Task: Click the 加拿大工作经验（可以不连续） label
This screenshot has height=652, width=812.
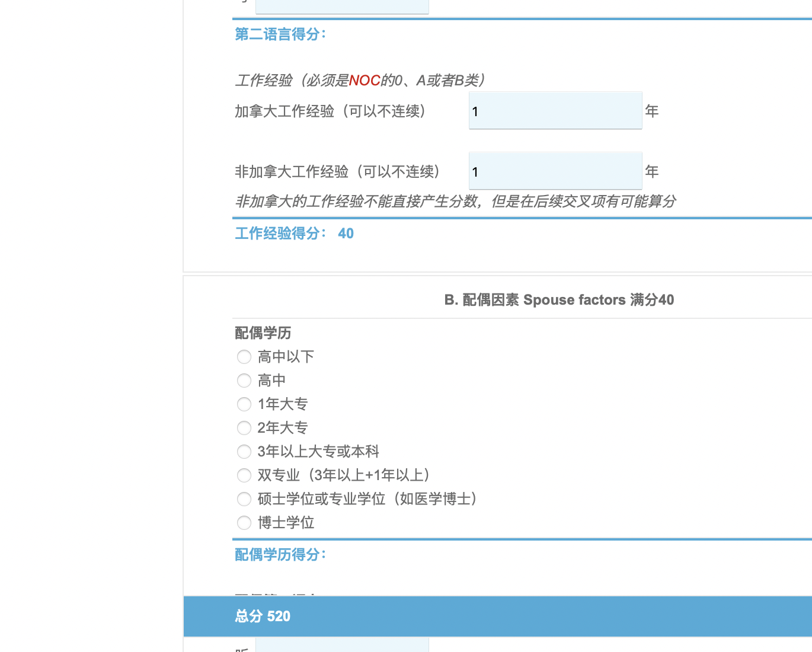Action: pyautogui.click(x=331, y=111)
